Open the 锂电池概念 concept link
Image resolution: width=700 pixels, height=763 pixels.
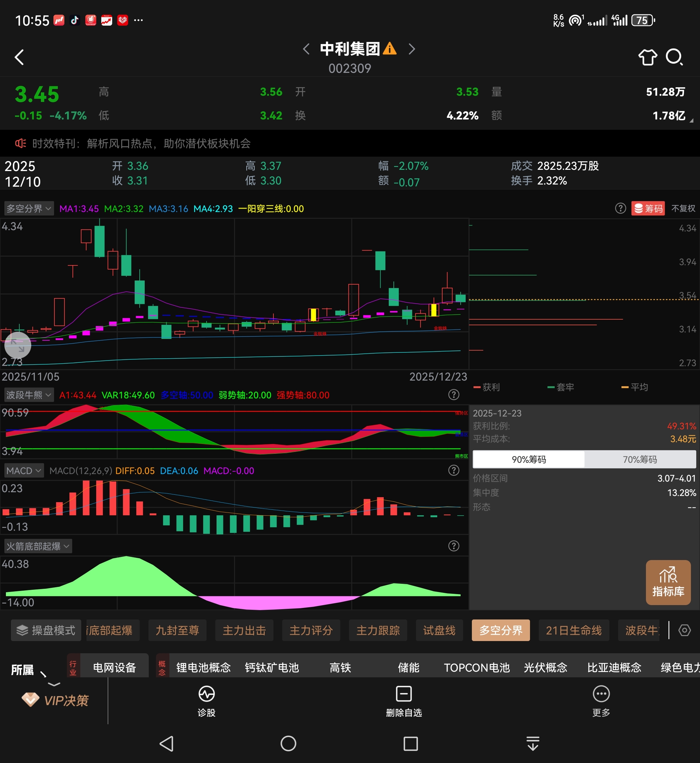(203, 668)
